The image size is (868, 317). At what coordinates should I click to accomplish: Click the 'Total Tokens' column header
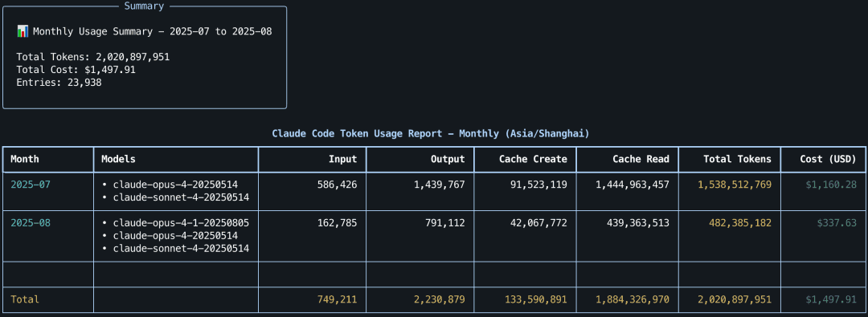(x=737, y=160)
